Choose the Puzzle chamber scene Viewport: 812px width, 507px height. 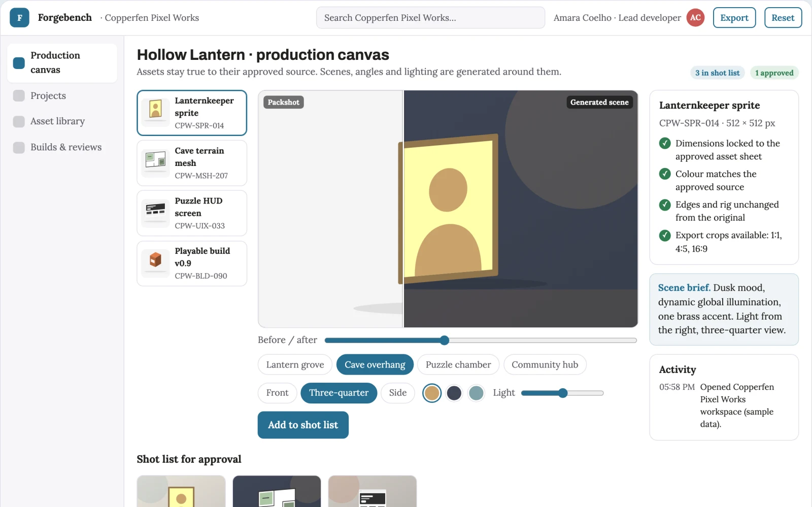[x=458, y=365]
